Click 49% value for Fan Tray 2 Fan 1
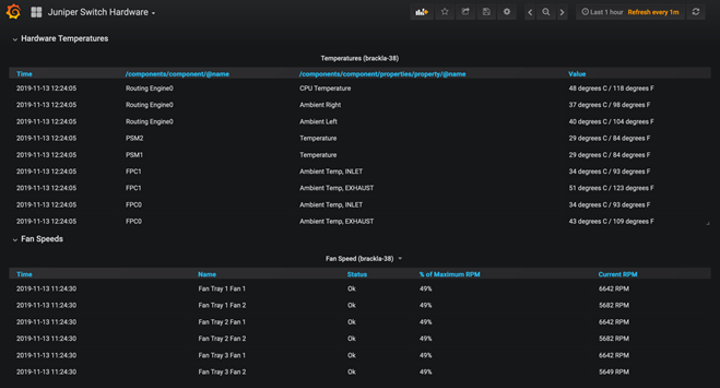The height and width of the screenshot is (388, 720). click(426, 322)
